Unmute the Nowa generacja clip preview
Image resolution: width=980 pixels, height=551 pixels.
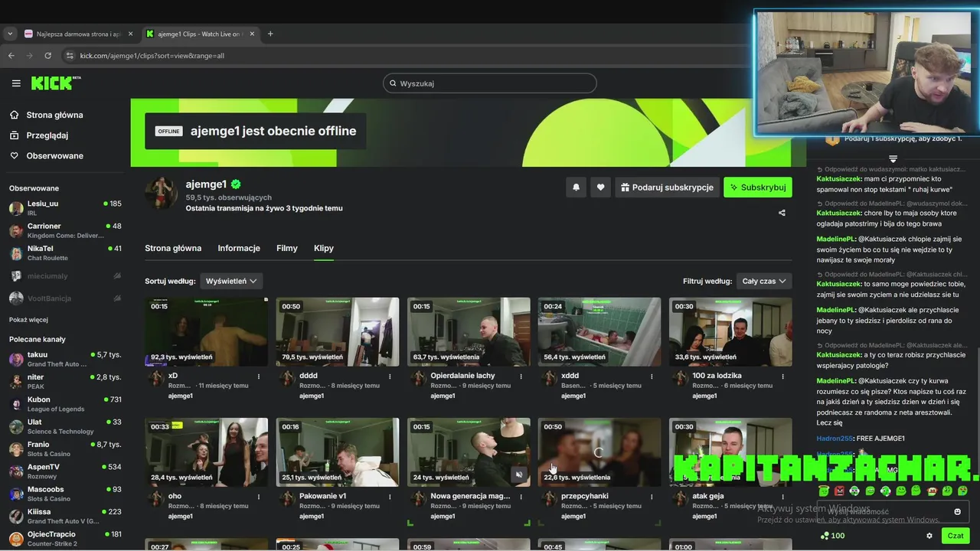519,474
